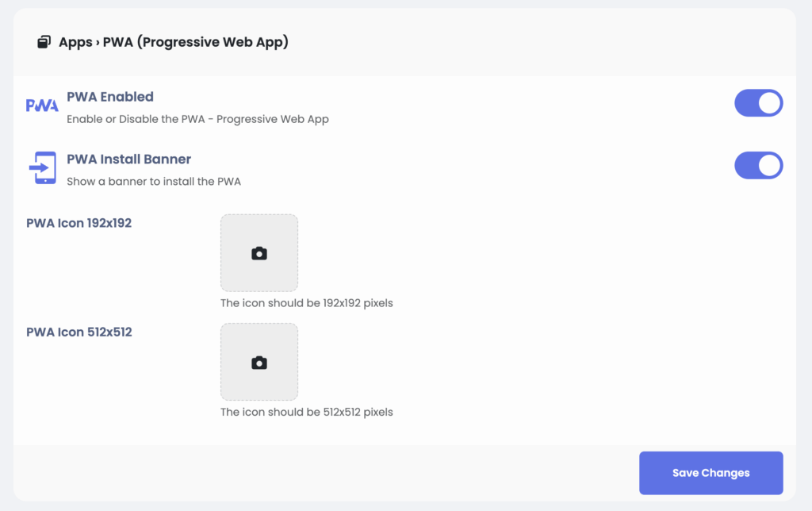The height and width of the screenshot is (511, 812).
Task: Click the PWA Icon 512x512 label
Action: pyautogui.click(x=79, y=332)
